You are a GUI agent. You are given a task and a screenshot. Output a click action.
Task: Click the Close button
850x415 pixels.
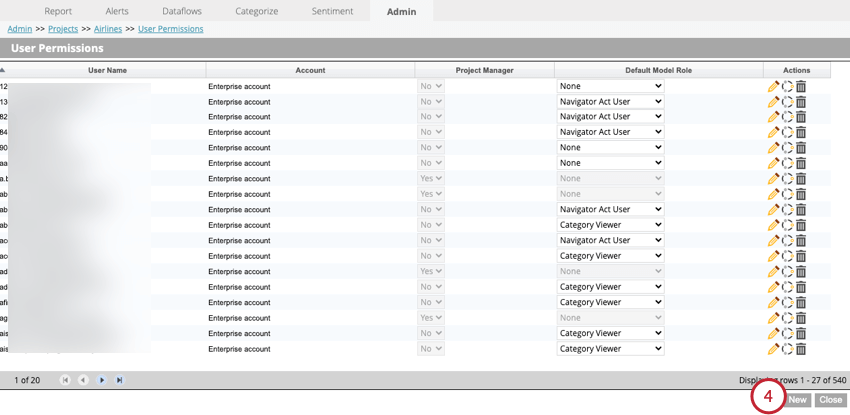[830, 400]
